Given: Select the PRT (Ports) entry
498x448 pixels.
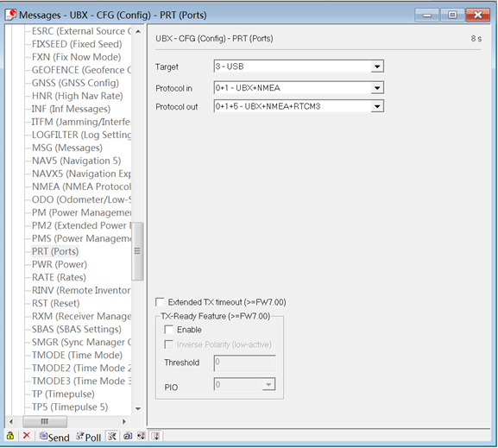Looking at the screenshot, I should tap(55, 251).
